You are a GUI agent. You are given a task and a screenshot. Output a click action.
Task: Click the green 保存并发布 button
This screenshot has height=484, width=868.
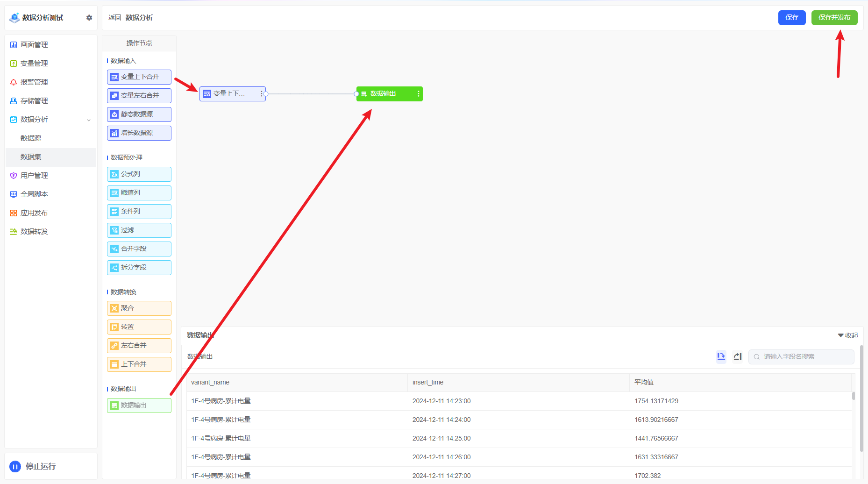834,18
